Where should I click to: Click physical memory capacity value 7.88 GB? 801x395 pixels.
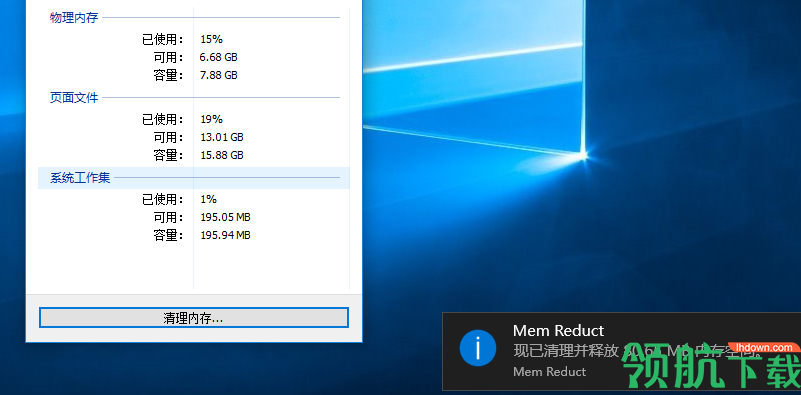[219, 75]
